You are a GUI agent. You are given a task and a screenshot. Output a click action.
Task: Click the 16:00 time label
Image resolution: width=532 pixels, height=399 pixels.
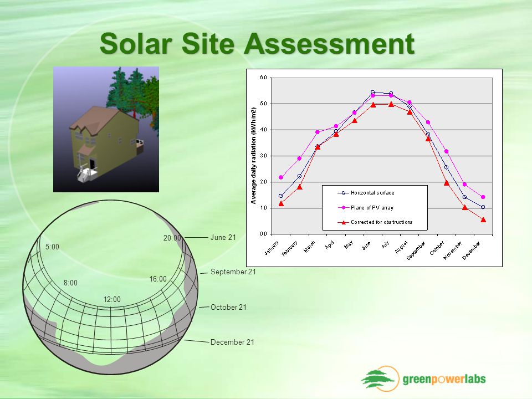[x=158, y=279]
